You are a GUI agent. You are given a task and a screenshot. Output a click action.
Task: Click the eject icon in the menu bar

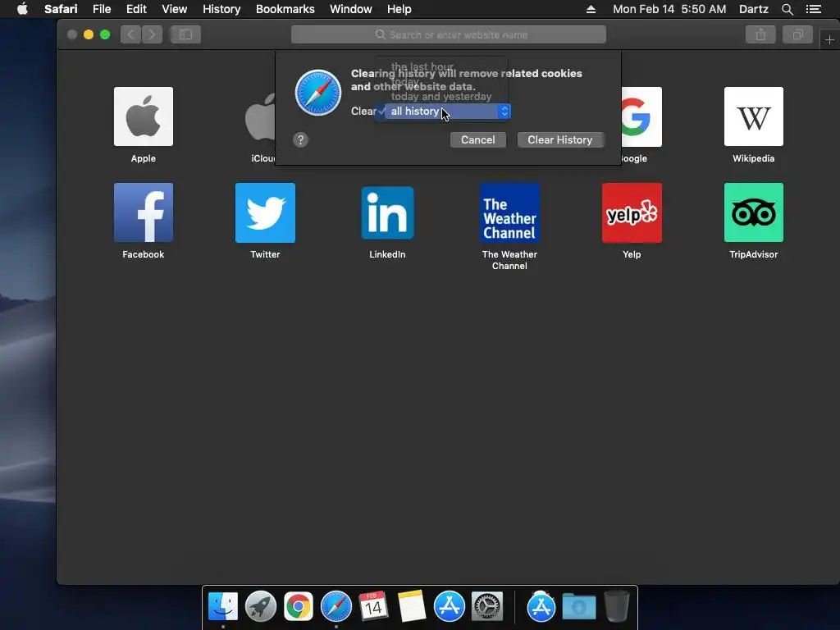[591, 9]
